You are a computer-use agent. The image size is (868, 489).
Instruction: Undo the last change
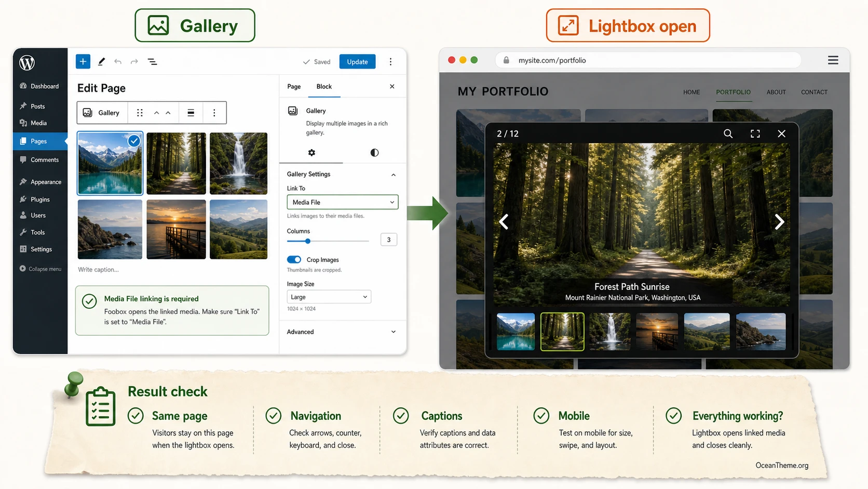[x=118, y=61]
